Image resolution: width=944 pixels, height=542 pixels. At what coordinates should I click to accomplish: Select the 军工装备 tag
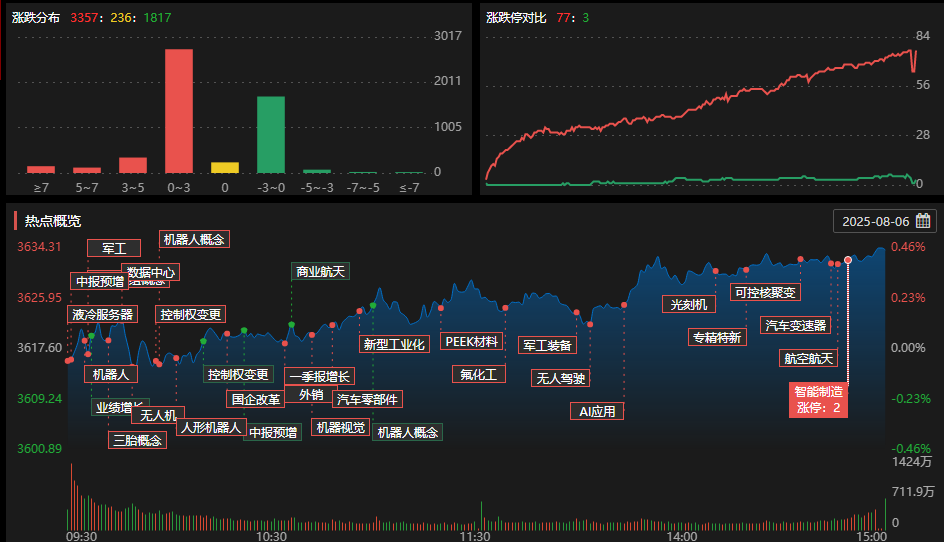tap(547, 345)
